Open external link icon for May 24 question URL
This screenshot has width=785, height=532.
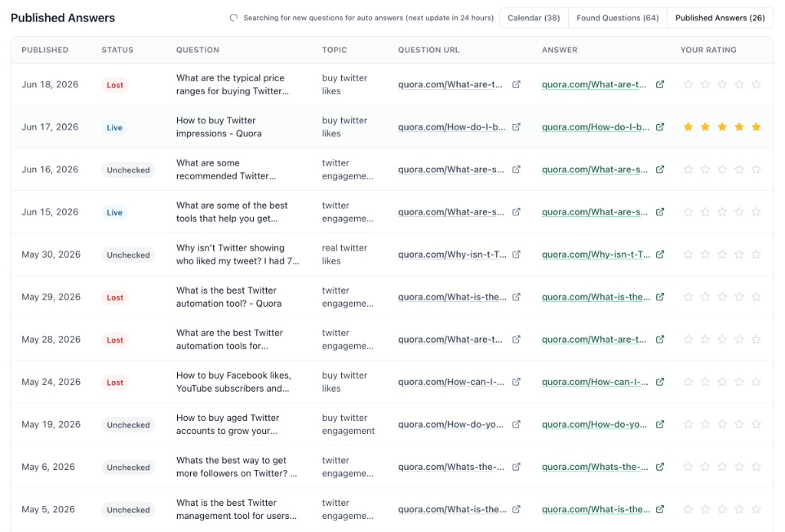[516, 383]
